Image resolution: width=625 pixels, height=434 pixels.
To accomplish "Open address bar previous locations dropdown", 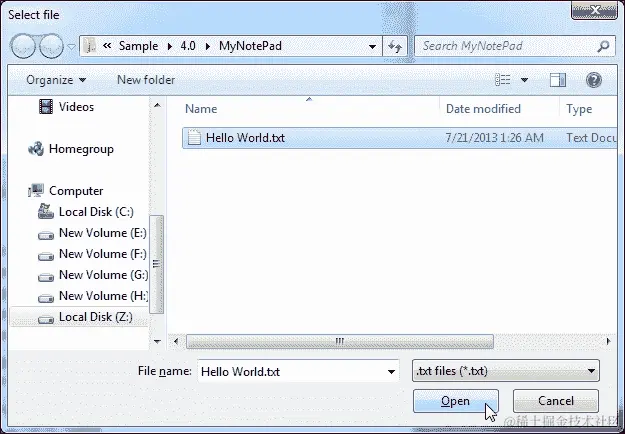I will [372, 47].
